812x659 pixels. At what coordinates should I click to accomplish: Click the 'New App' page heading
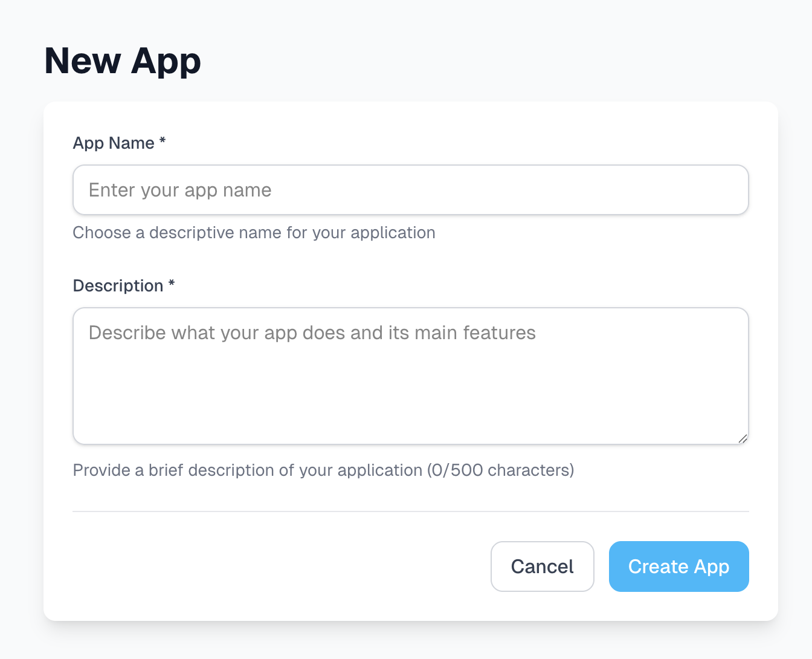coord(122,60)
